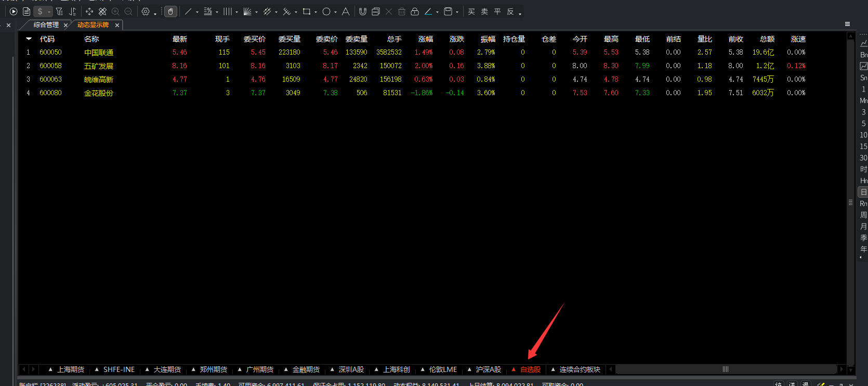Switch to the 大连期货 bottom tab
The image size is (868, 386).
coord(167,369)
